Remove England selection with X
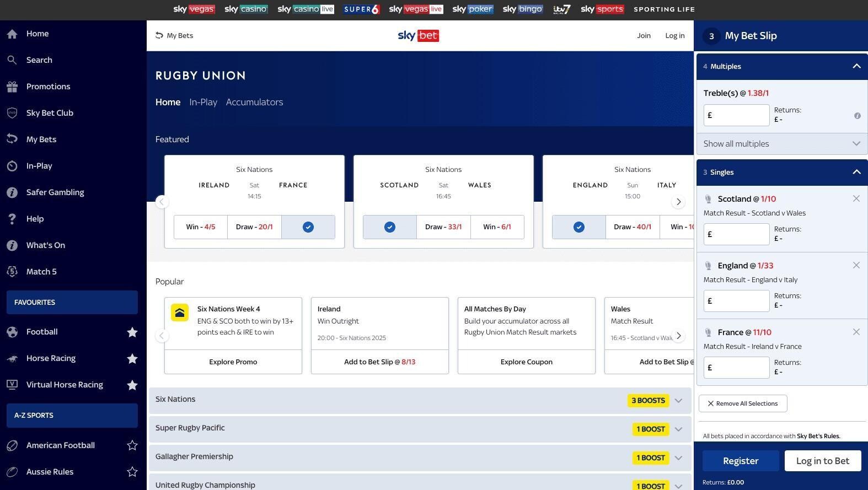868x490 pixels. click(x=856, y=265)
